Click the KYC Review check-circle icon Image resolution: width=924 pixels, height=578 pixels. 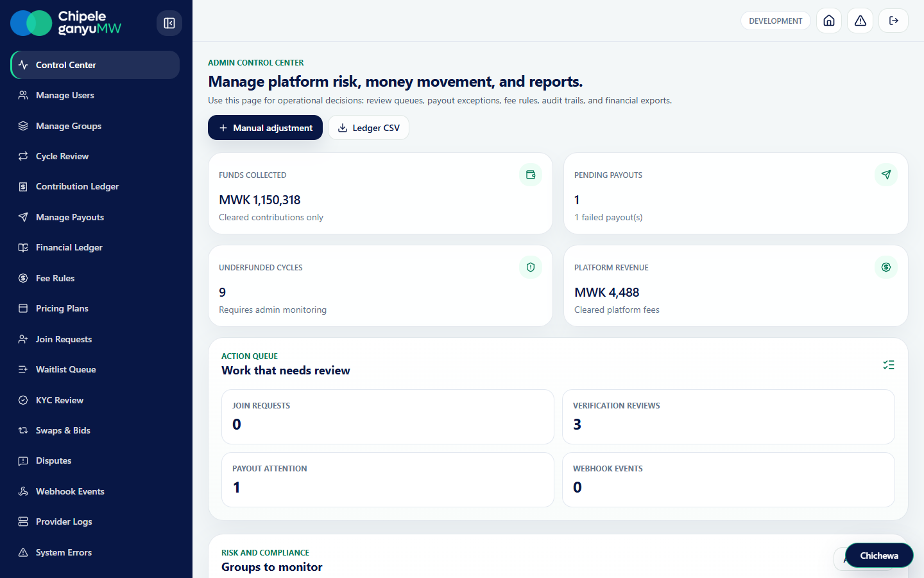click(23, 400)
